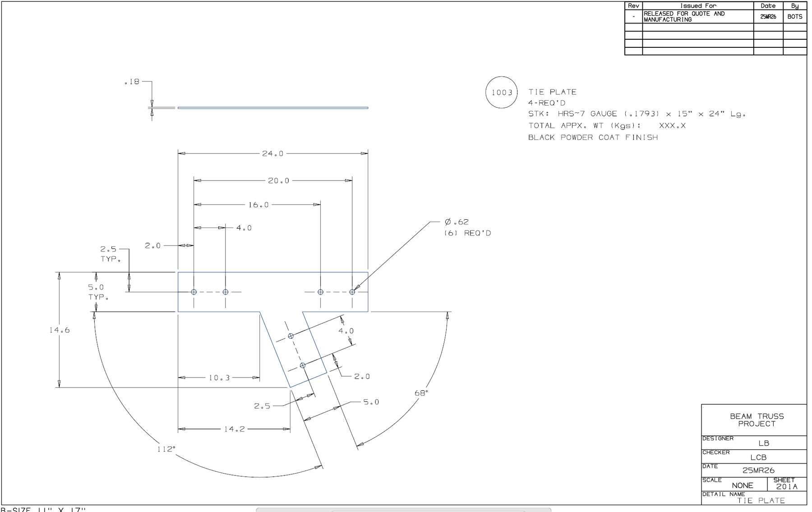
Task: Click the (6) REQ'D hole count note
Action: click(468, 233)
